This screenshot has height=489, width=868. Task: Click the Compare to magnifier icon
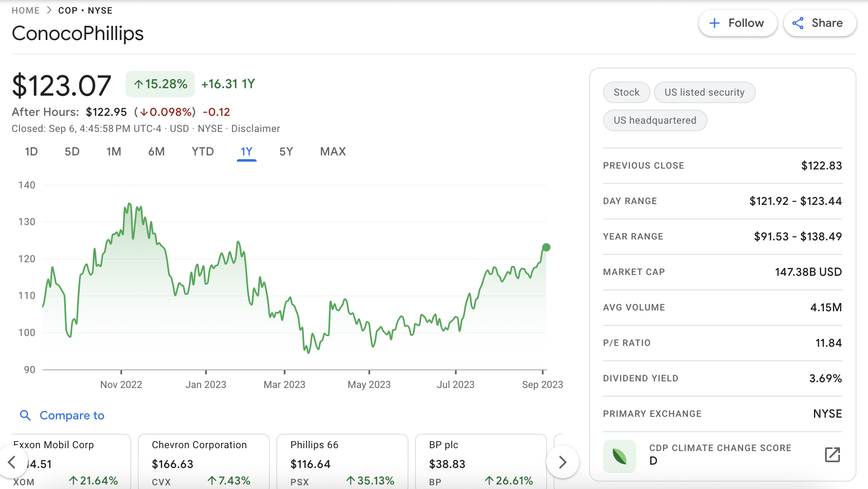click(x=26, y=415)
